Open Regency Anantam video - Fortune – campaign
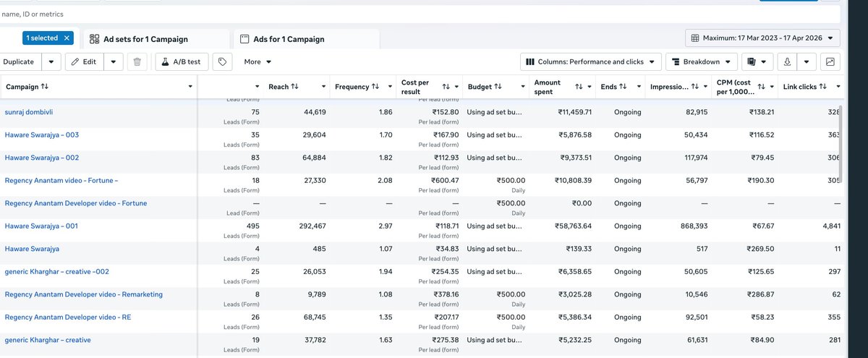 coord(61,180)
